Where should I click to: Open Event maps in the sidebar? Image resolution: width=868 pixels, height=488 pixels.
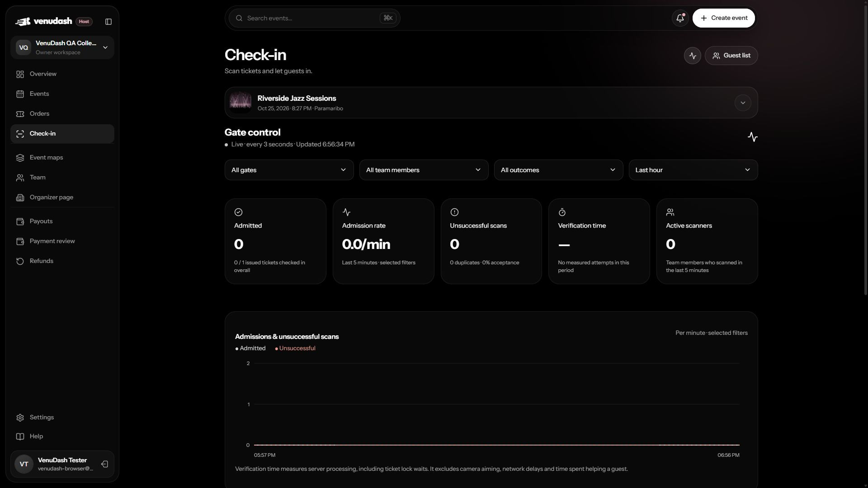(62, 158)
